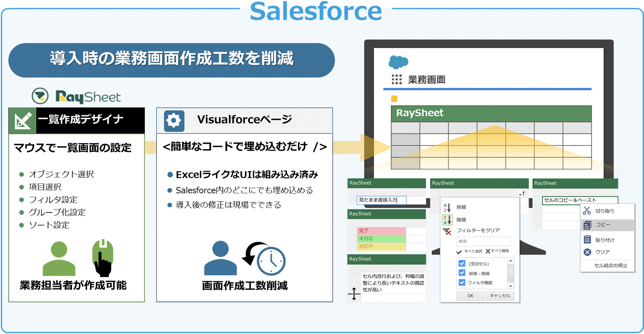Open the app launcher dots icon
This screenshot has width=644, height=334.
coord(397,79)
